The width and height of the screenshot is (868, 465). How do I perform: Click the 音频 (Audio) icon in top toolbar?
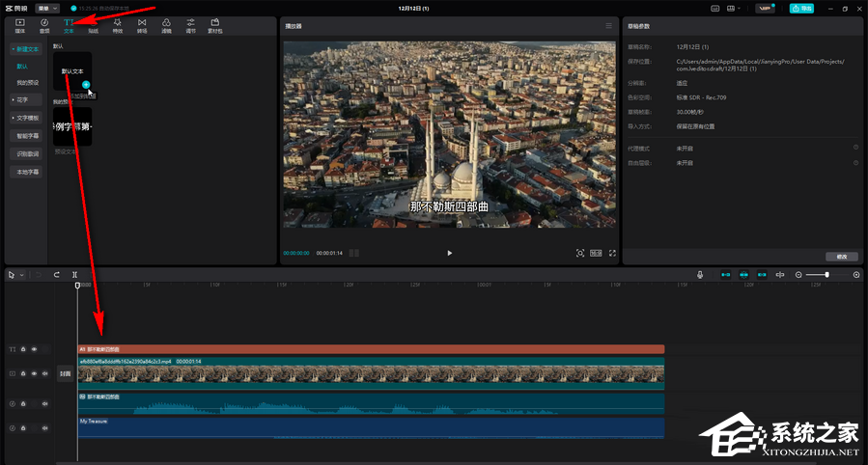(x=44, y=25)
